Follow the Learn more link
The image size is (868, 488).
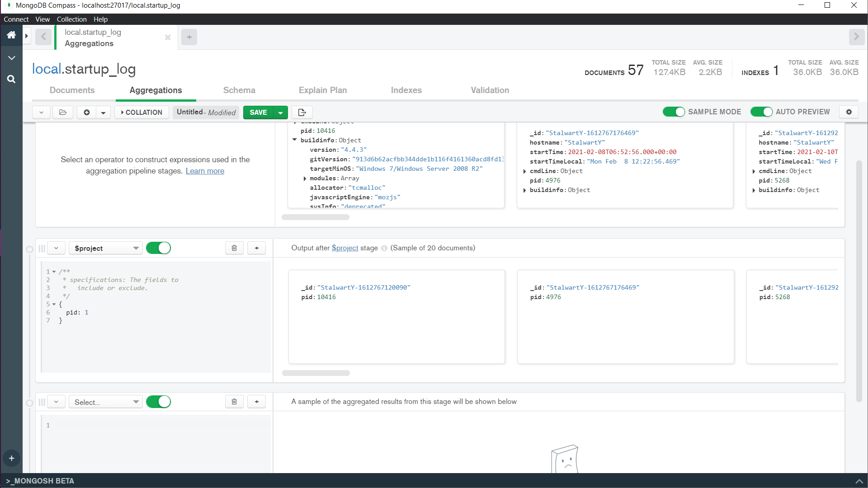pyautogui.click(x=205, y=171)
